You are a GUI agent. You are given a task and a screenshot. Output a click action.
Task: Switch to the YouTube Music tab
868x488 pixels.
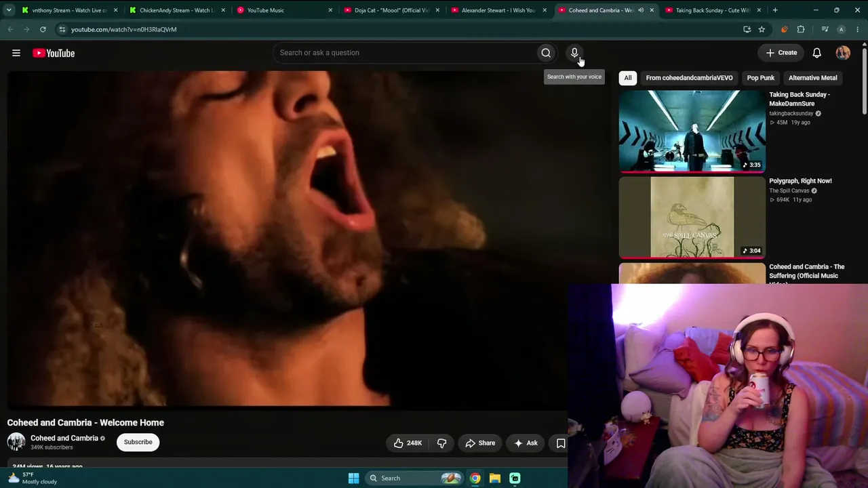tap(283, 10)
